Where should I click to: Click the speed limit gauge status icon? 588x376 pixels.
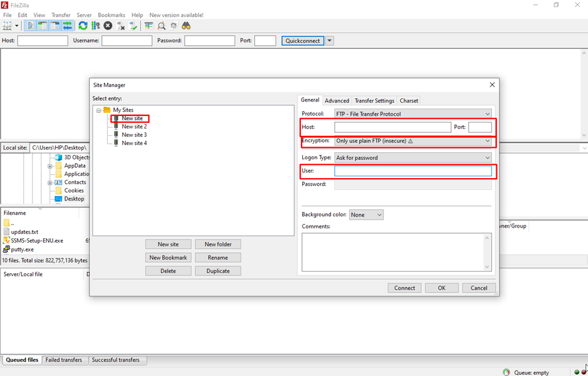click(506, 372)
